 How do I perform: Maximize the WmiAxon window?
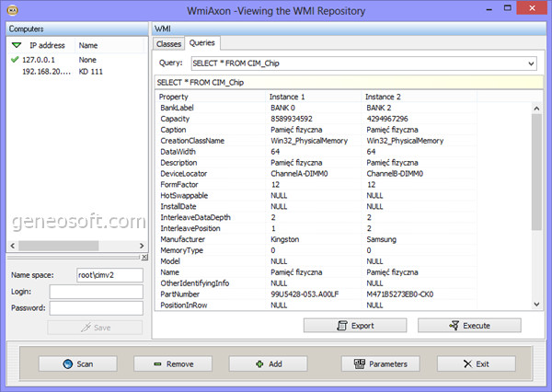(507, 7)
